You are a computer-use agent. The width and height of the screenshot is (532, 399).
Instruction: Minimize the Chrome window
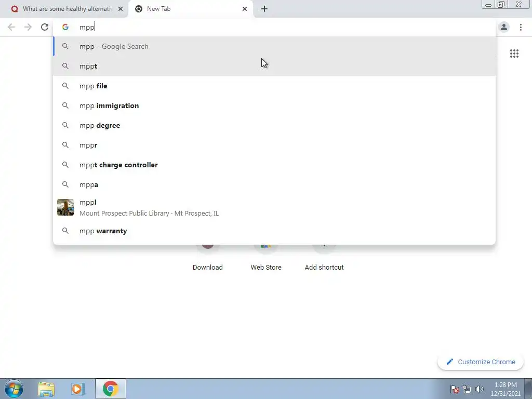click(488, 4)
